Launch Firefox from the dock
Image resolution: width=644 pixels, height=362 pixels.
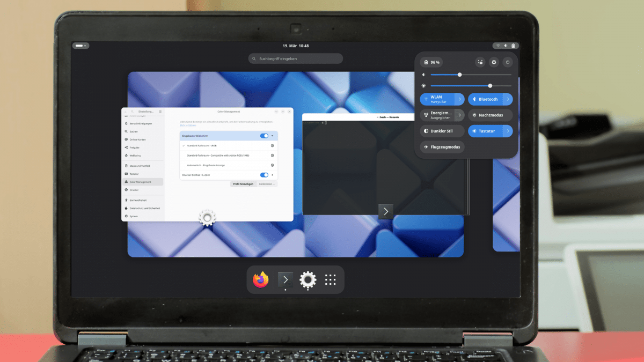pyautogui.click(x=260, y=279)
